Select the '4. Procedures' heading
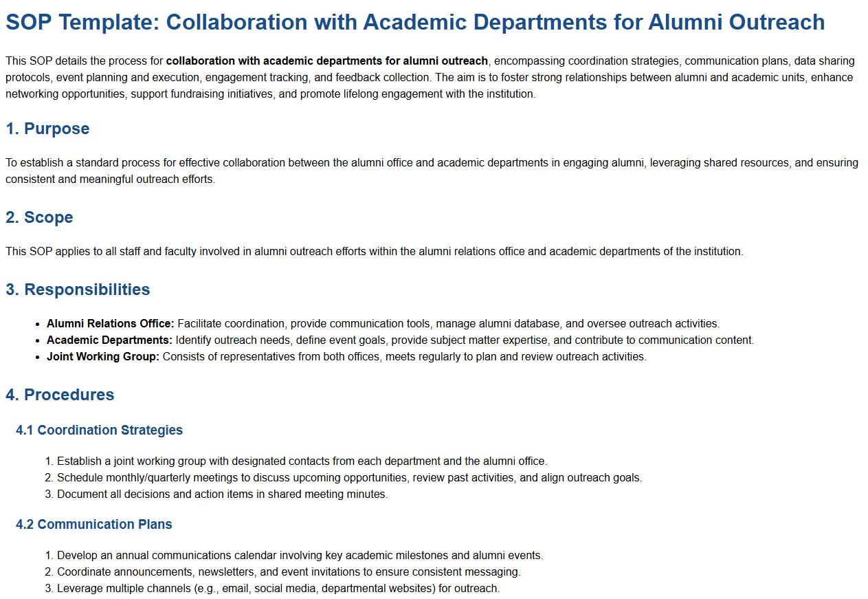The image size is (868, 599). pyautogui.click(x=60, y=395)
